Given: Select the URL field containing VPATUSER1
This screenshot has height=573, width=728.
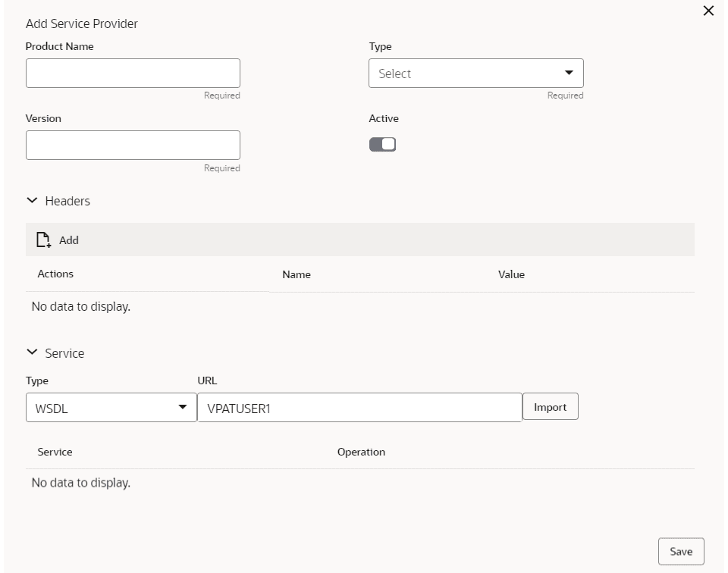Looking at the screenshot, I should coord(359,407).
